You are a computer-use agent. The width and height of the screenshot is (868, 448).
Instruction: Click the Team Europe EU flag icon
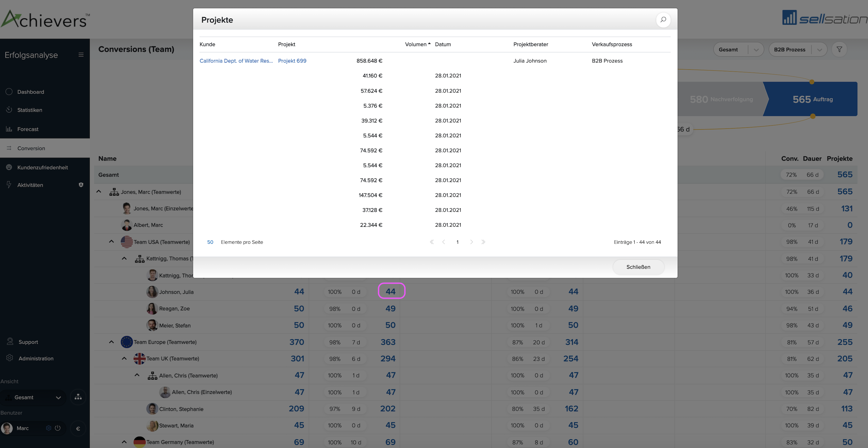tap(126, 342)
